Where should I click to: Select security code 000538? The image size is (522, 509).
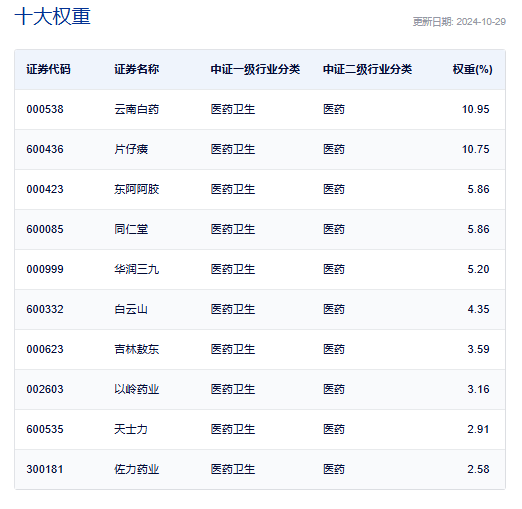point(45,109)
